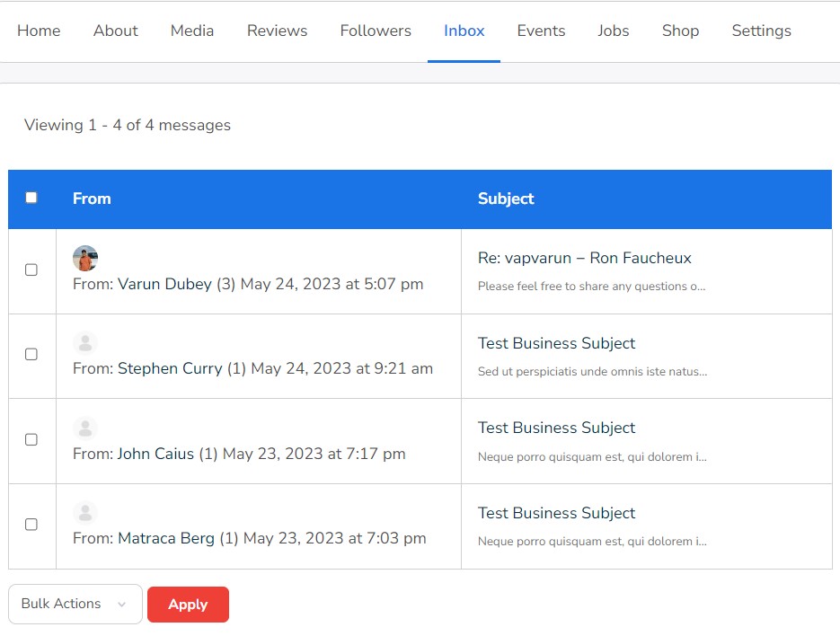The width and height of the screenshot is (840, 636).
Task: Click the Matraca Berg sender name link
Action: click(166, 539)
